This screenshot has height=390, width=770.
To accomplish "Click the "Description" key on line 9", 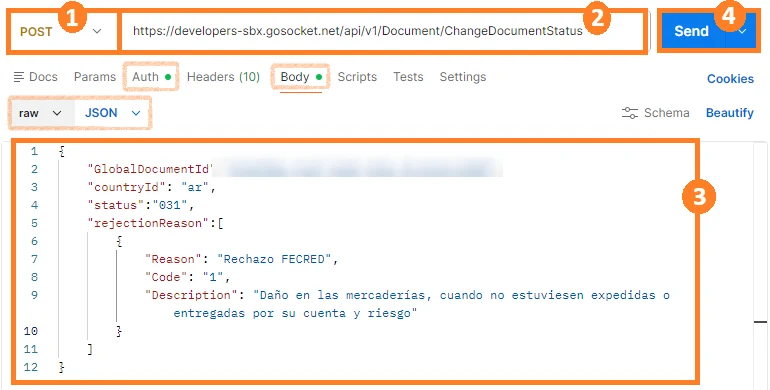I will 192,296.
